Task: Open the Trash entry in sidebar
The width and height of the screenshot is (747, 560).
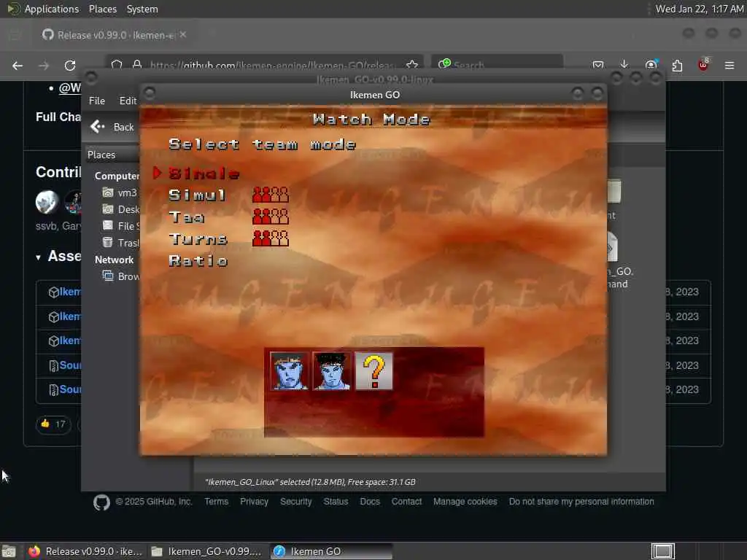Action: pyautogui.click(x=121, y=242)
